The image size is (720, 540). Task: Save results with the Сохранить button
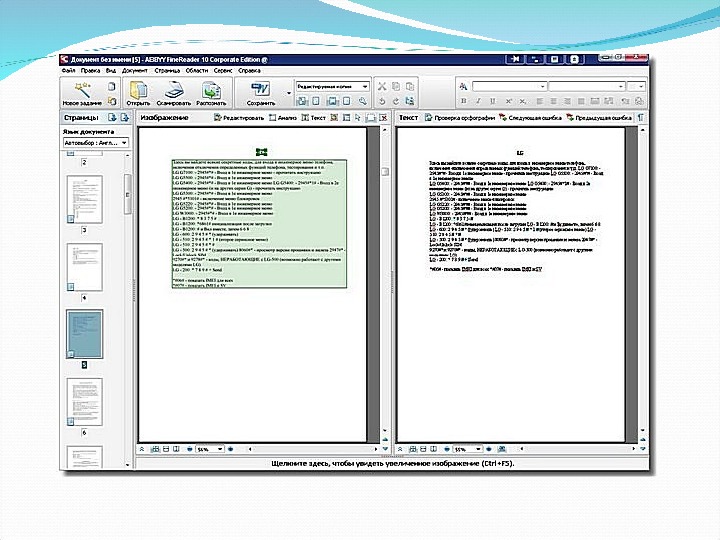[x=261, y=93]
